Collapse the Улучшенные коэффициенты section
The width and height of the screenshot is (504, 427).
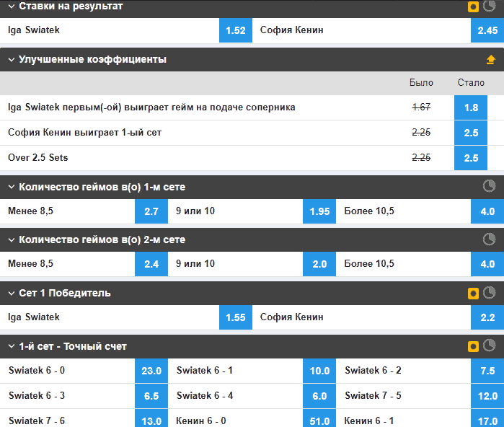point(12,59)
